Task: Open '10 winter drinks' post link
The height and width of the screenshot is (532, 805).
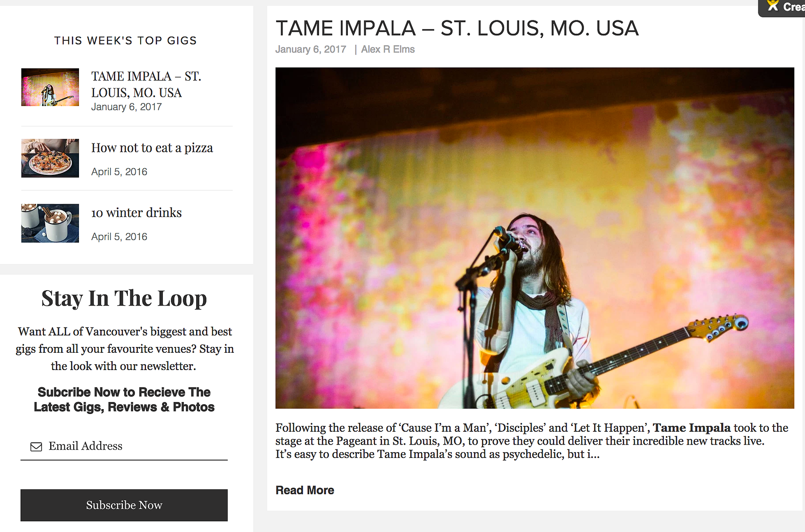Action: [137, 213]
